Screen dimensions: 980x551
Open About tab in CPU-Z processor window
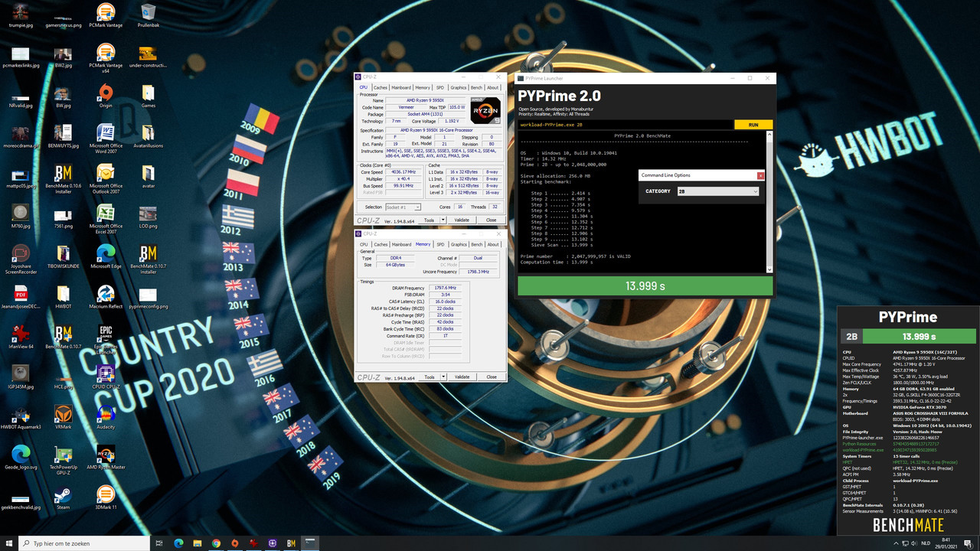493,87
